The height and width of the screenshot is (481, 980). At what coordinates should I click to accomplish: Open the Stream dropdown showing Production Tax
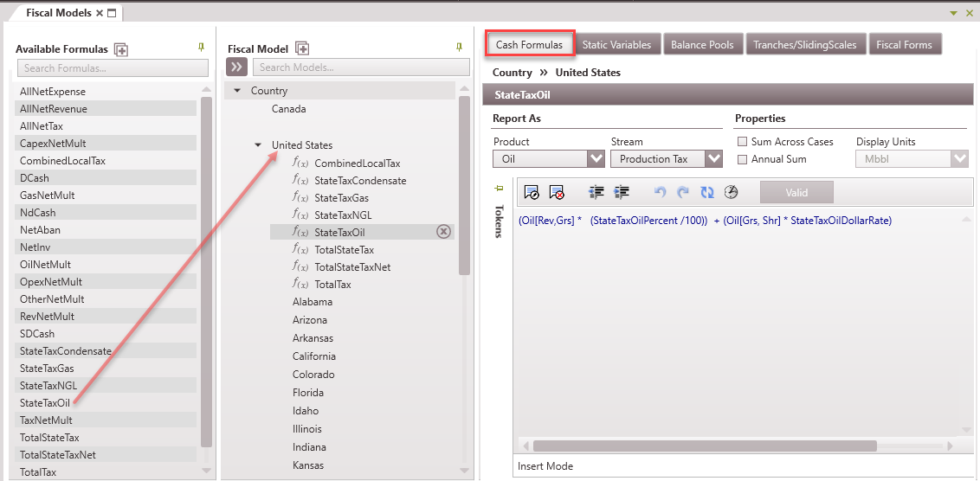coord(713,159)
